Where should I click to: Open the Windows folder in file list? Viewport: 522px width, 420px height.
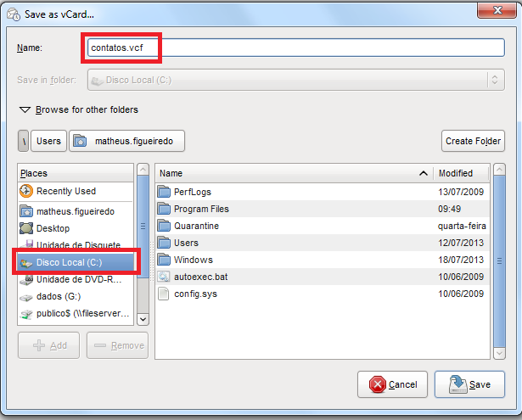(x=193, y=260)
